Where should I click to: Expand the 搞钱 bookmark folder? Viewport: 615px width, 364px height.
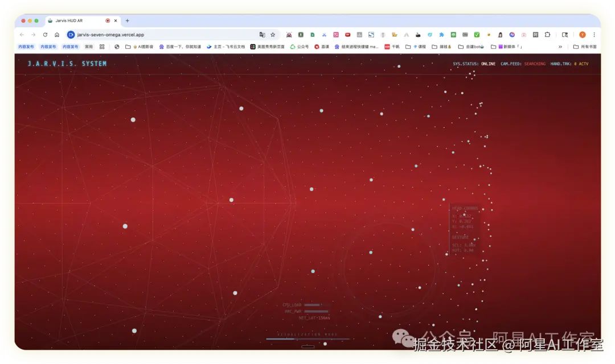click(442, 47)
